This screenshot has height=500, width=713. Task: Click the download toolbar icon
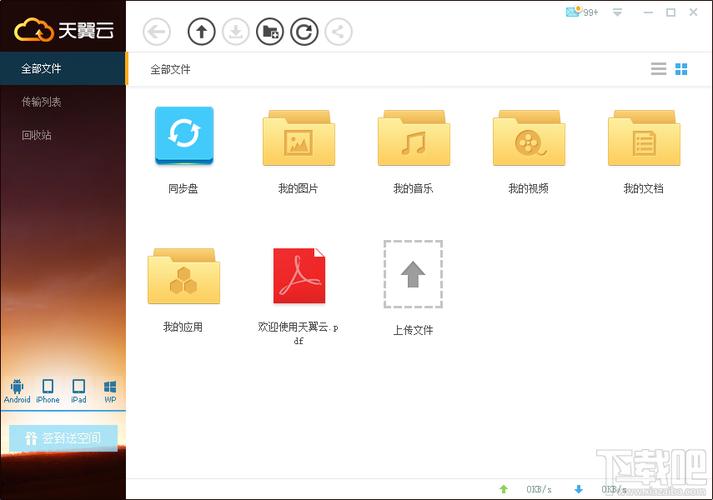coord(236,31)
